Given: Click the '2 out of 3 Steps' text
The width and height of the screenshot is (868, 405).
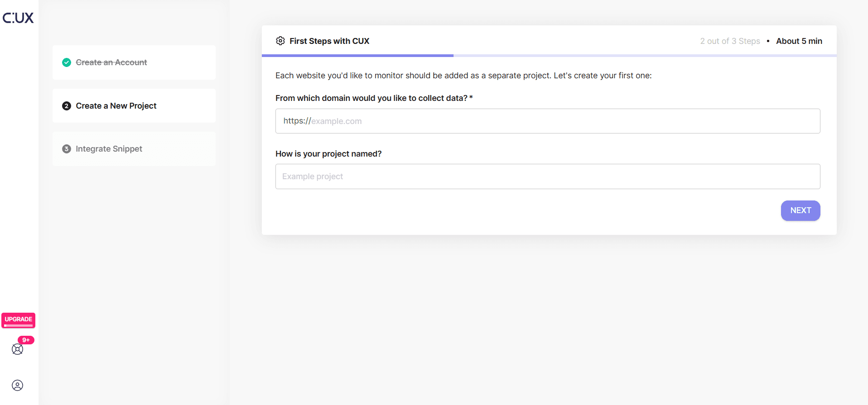Looking at the screenshot, I should pos(730,41).
